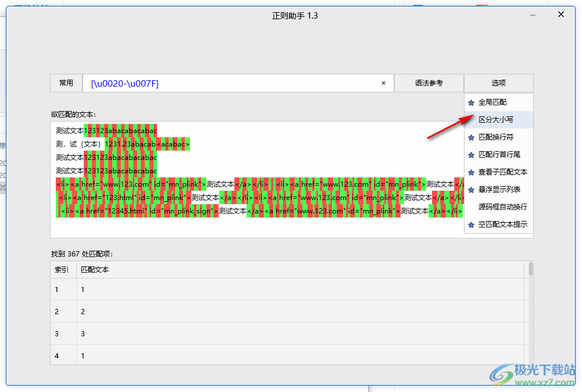Collapse the 选项 options dropdown
The width and height of the screenshot is (582, 392).
tap(498, 83)
